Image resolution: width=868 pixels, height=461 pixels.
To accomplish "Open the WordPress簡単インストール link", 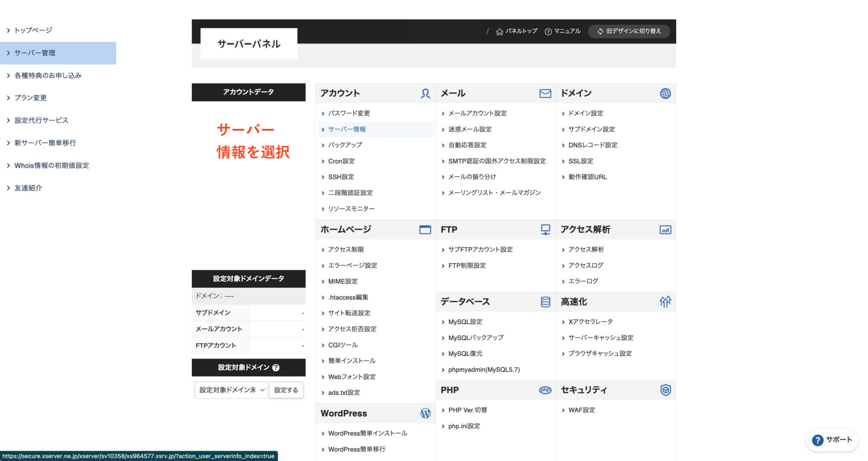I will pos(368,433).
